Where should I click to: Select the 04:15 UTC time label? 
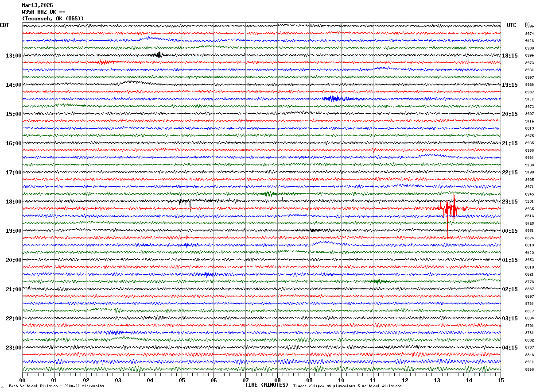[x=510, y=348]
